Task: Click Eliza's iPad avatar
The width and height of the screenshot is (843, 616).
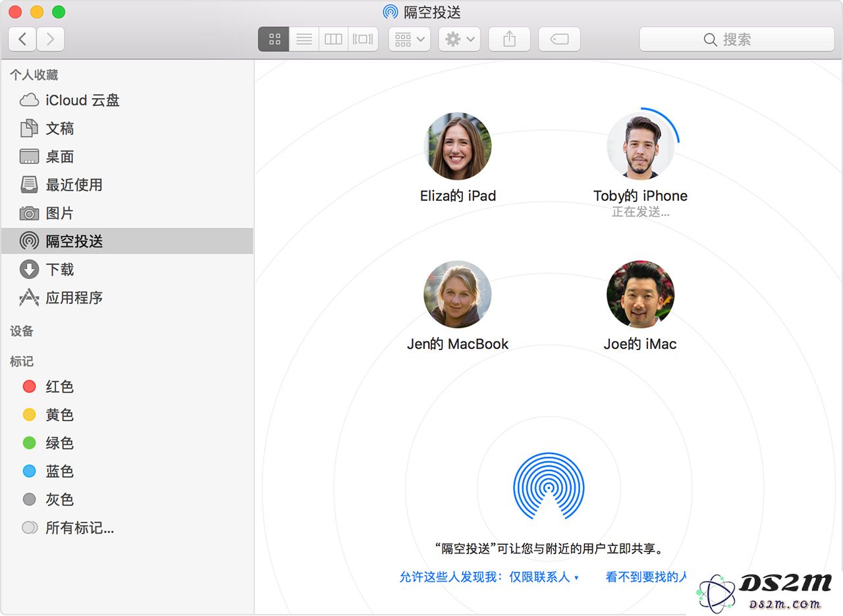Action: point(458,146)
